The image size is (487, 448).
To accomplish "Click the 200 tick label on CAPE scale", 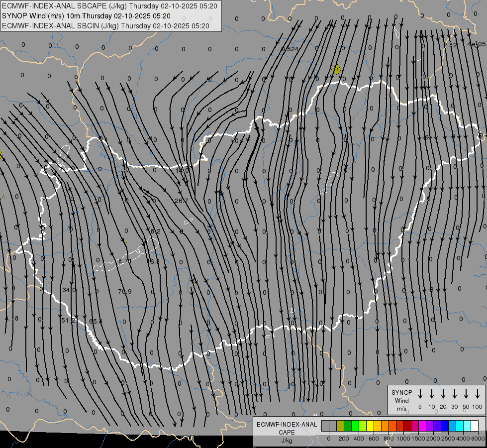I will [344, 439].
